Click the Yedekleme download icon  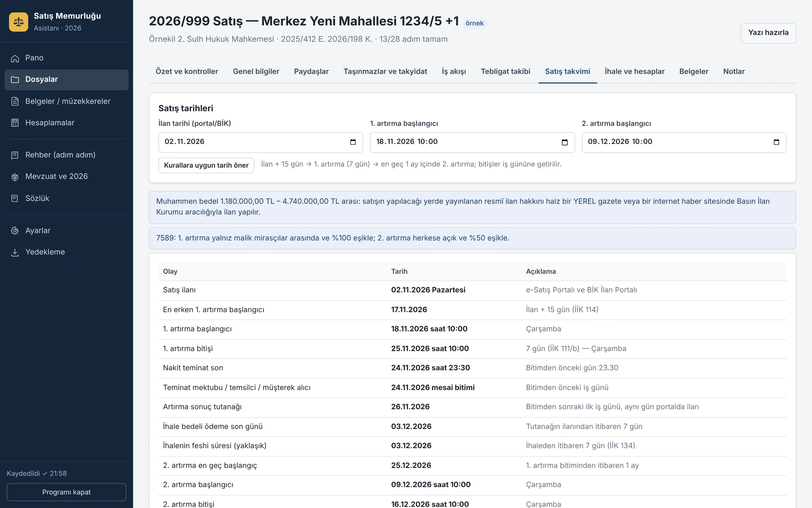pyautogui.click(x=15, y=252)
